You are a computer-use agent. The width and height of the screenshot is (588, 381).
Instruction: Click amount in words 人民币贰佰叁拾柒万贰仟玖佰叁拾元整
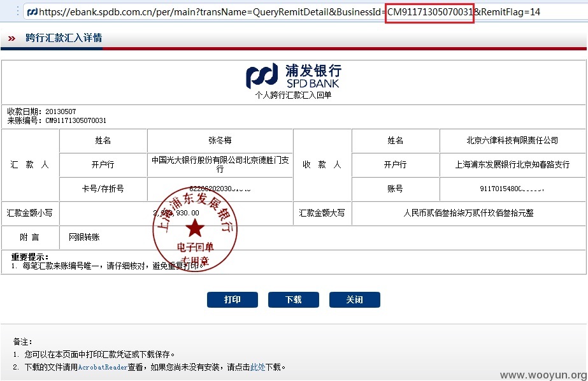click(x=468, y=213)
